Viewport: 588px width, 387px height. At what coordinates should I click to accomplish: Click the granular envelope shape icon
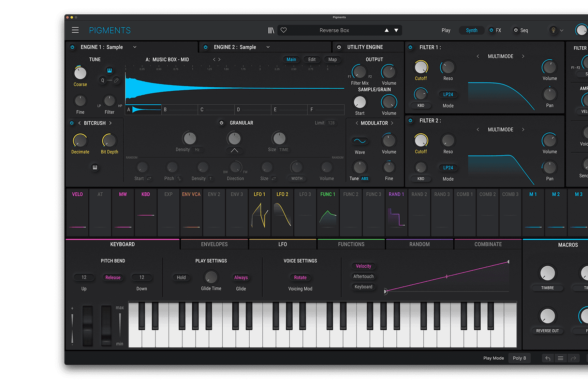click(234, 150)
